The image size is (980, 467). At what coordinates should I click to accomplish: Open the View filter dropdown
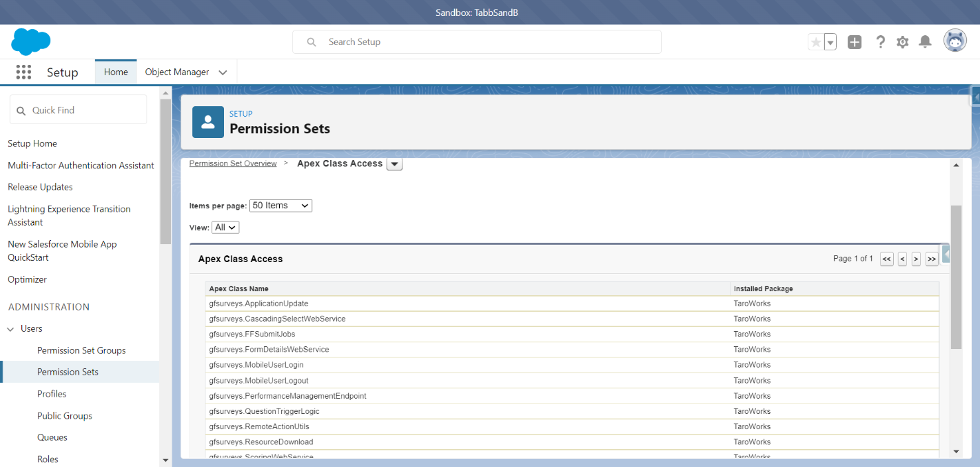[225, 227]
